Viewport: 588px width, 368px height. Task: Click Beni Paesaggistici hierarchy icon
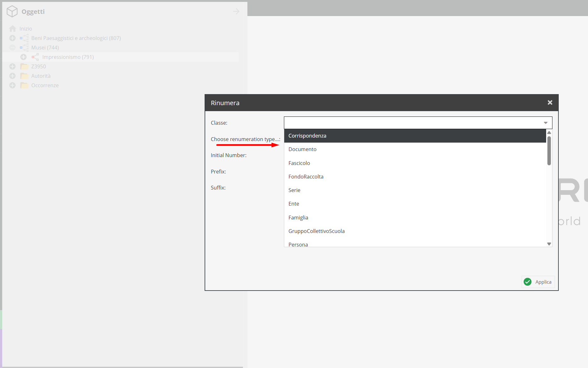click(x=24, y=38)
